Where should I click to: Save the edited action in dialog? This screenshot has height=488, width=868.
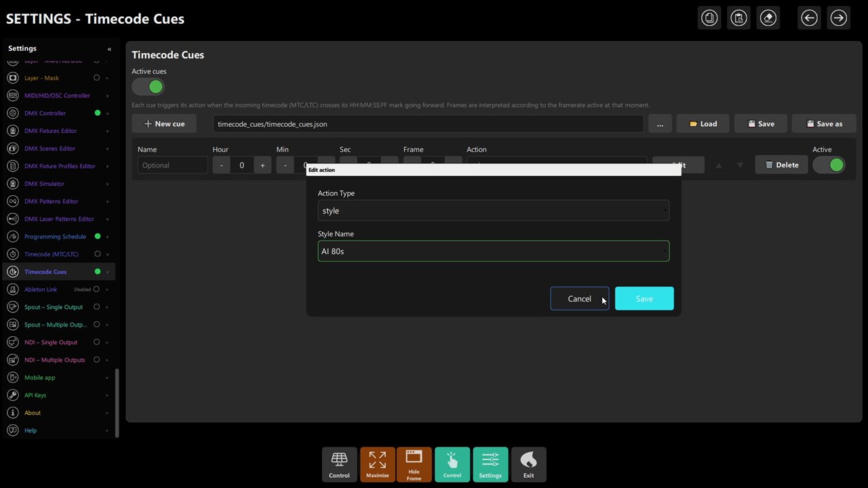pos(644,299)
